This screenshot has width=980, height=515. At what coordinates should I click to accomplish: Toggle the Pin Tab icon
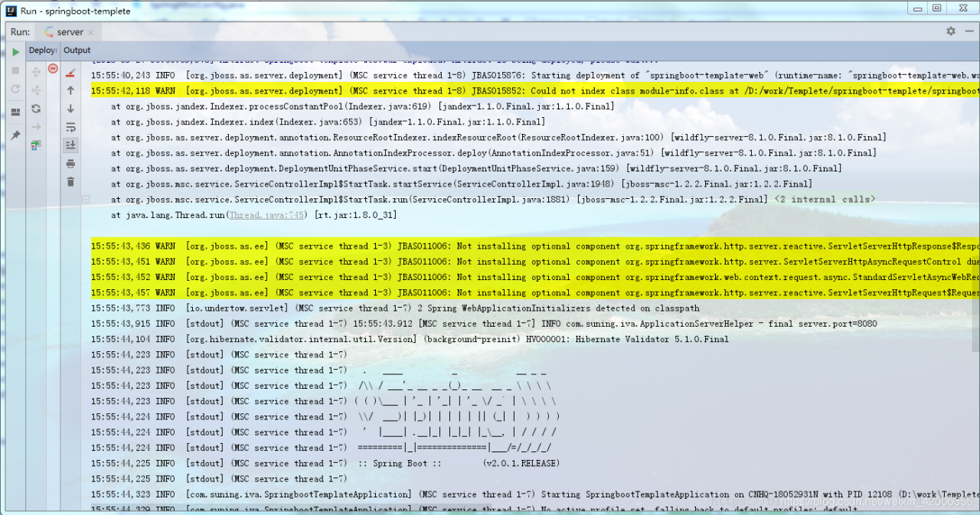tap(15, 135)
